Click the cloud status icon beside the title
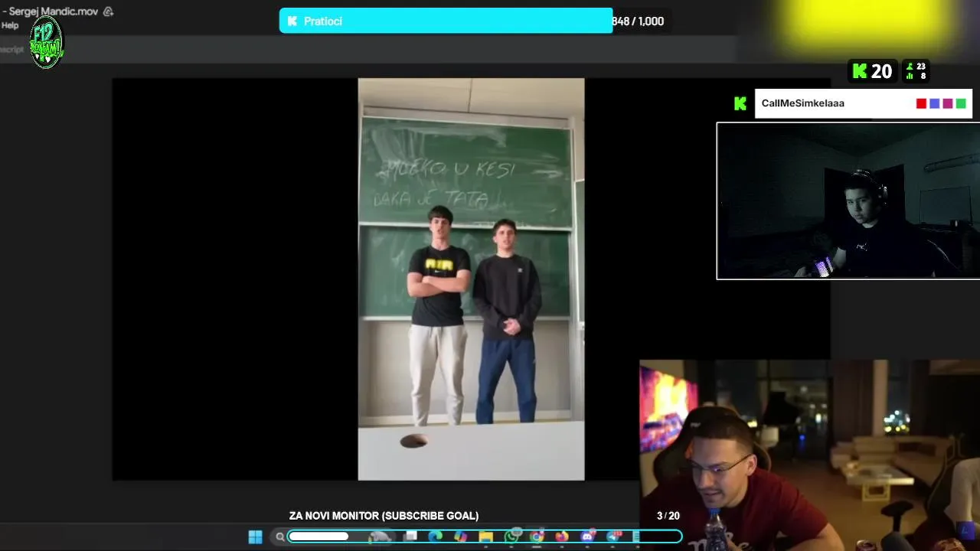 click(108, 11)
